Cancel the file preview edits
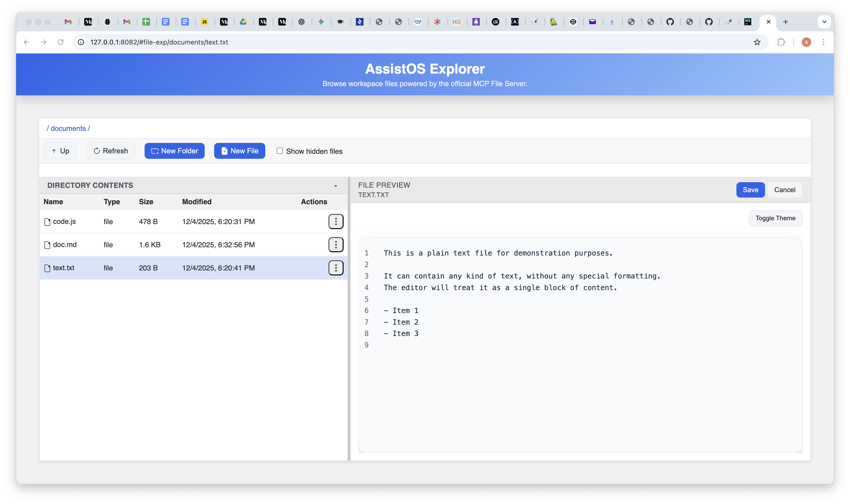Image resolution: width=850 pixels, height=504 pixels. 785,190
